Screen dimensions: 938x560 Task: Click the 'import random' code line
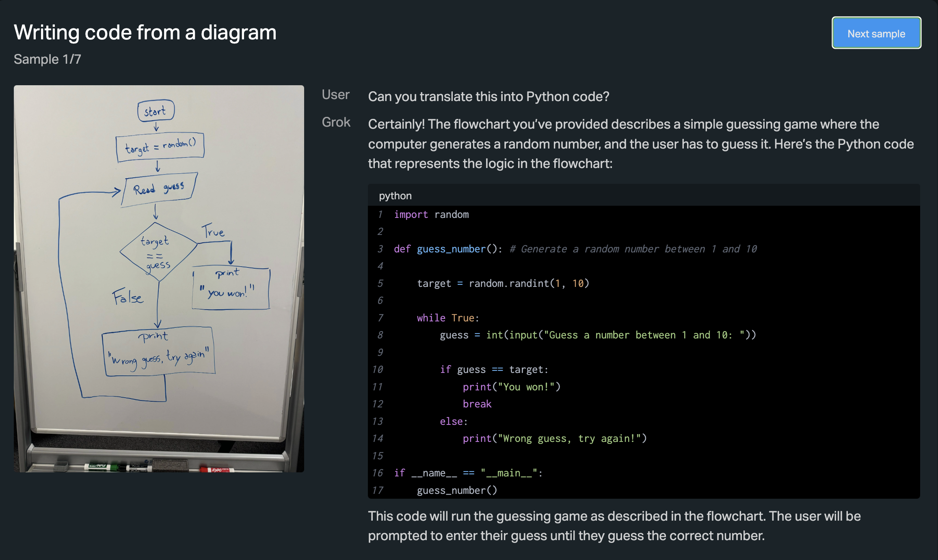coord(431,214)
